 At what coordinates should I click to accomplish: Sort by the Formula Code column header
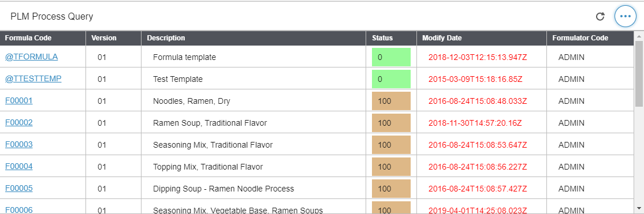click(43, 38)
